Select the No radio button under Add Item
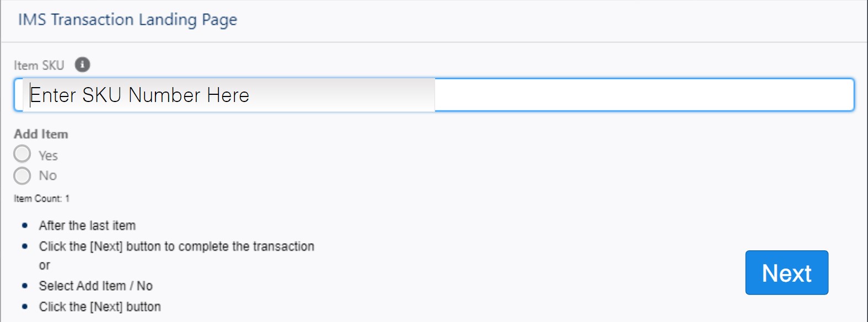Image resolution: width=868 pixels, height=322 pixels. tap(22, 176)
